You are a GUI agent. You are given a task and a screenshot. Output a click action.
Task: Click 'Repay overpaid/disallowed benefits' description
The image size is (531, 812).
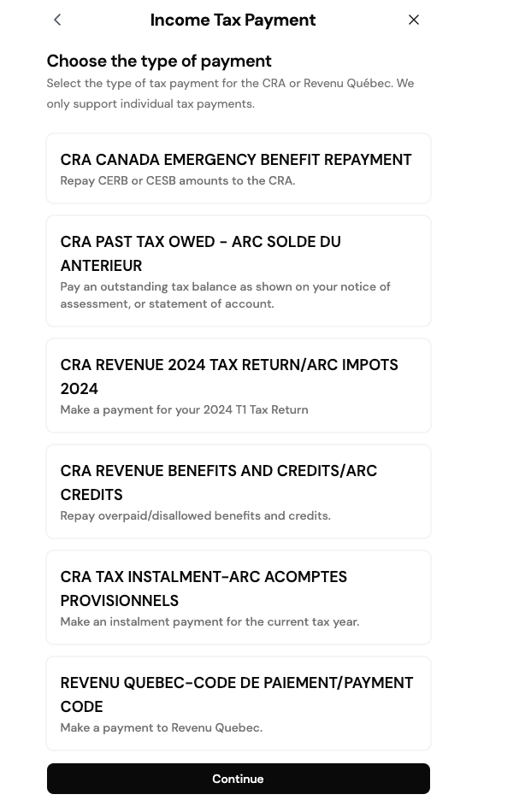pos(195,516)
